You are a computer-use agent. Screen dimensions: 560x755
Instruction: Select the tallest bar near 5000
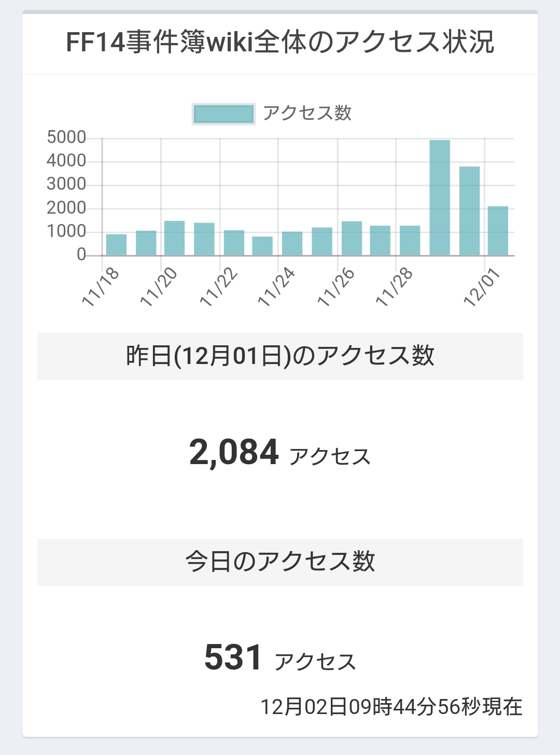click(440, 198)
